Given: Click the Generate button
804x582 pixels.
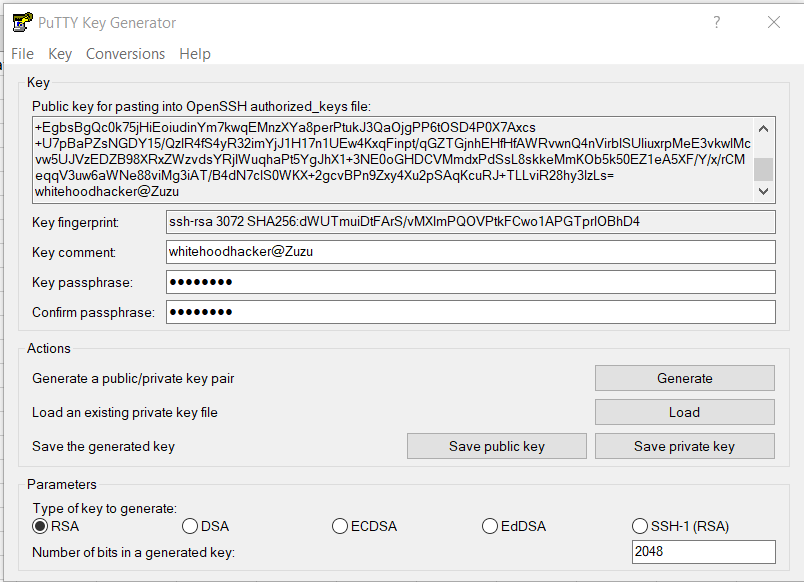Looking at the screenshot, I should pyautogui.click(x=685, y=378).
